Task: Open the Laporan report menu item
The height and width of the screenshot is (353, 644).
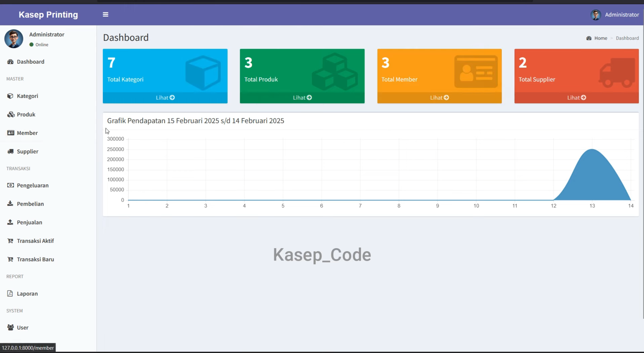Action: [x=48, y=294]
